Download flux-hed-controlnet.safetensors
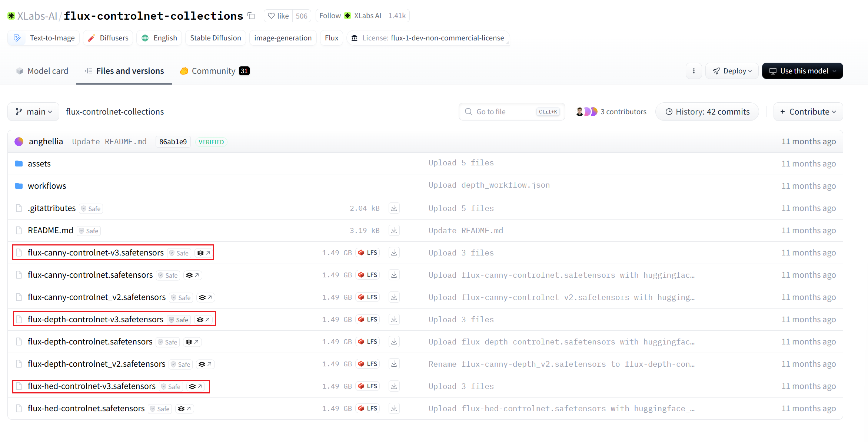868x442 pixels. tap(394, 408)
